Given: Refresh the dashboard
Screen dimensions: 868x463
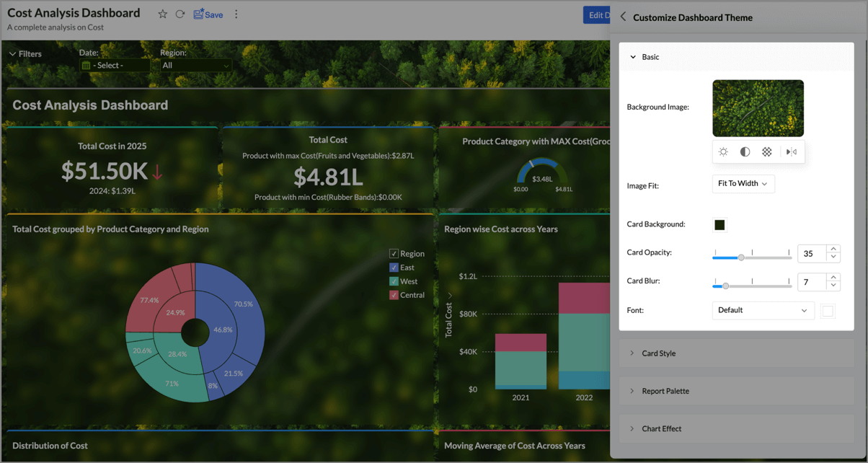Looking at the screenshot, I should (180, 14).
